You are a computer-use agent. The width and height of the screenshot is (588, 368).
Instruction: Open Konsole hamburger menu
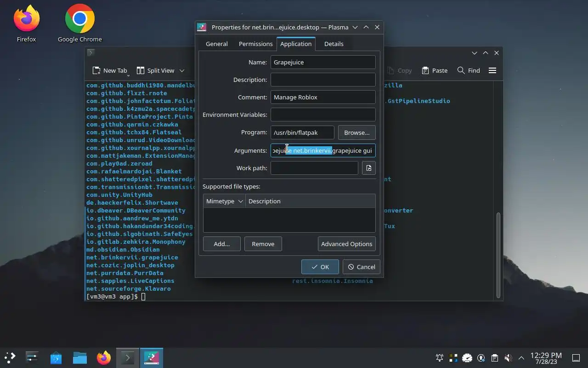point(492,70)
